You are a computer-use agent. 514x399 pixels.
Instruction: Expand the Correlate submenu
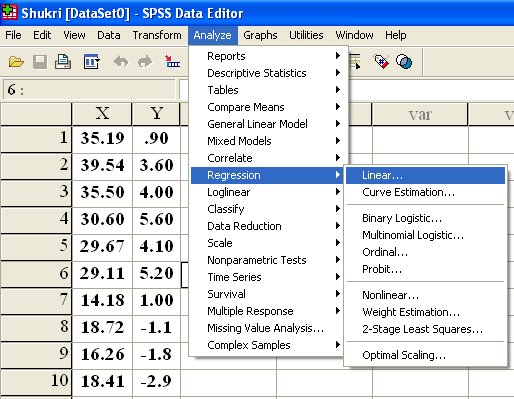tap(267, 158)
